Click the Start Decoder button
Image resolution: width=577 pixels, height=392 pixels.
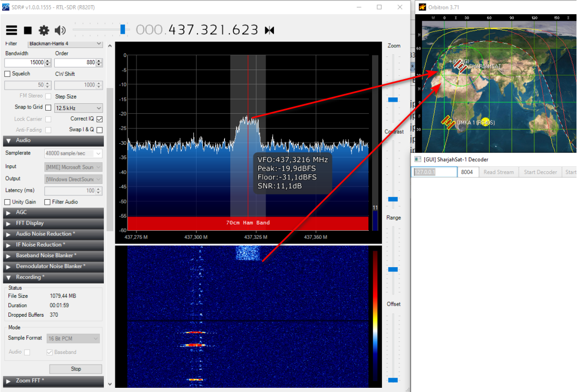540,172
